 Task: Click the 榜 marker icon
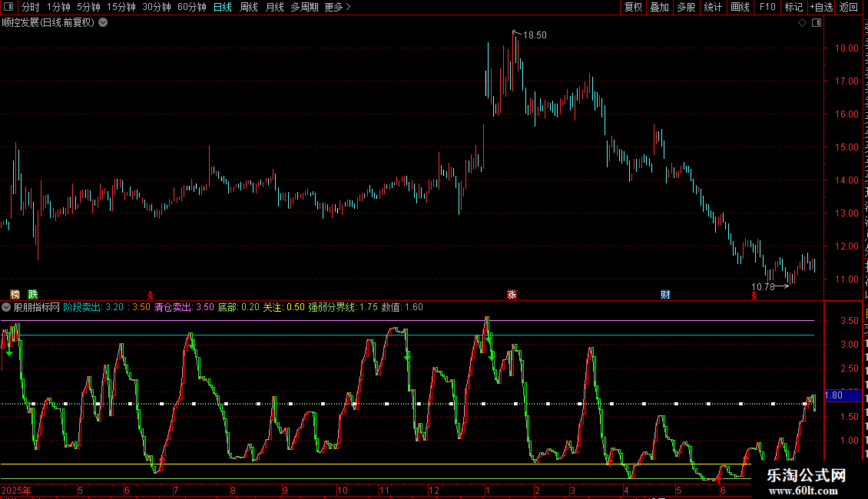point(15,294)
